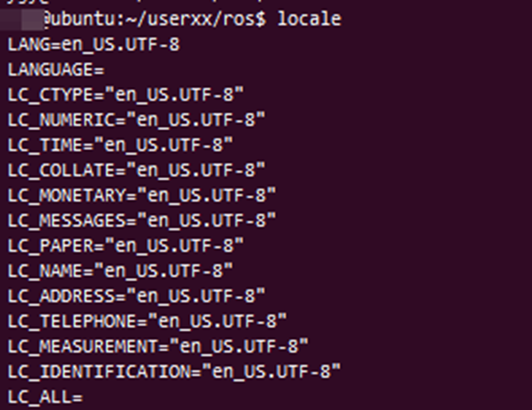The image size is (532, 410).
Task: Click the LC_ADDRESS output line
Action: coord(136,296)
